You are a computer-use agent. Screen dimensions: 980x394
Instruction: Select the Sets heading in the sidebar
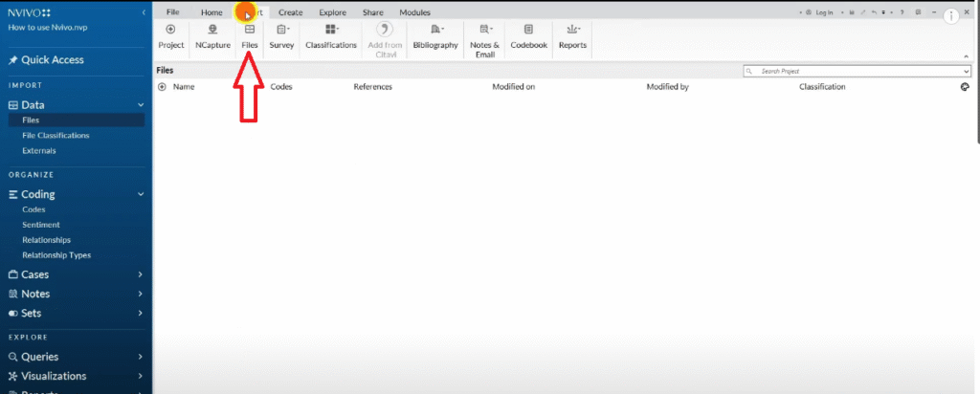(25, 313)
